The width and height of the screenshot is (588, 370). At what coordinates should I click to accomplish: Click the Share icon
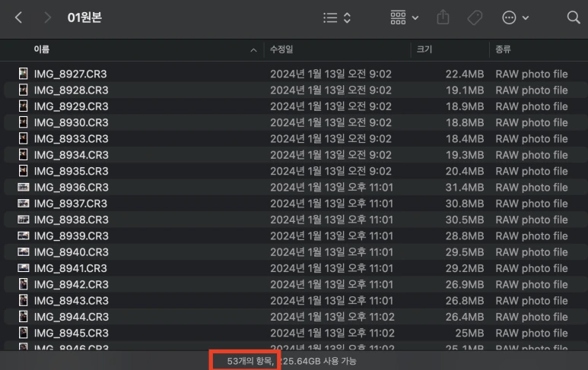click(x=443, y=17)
